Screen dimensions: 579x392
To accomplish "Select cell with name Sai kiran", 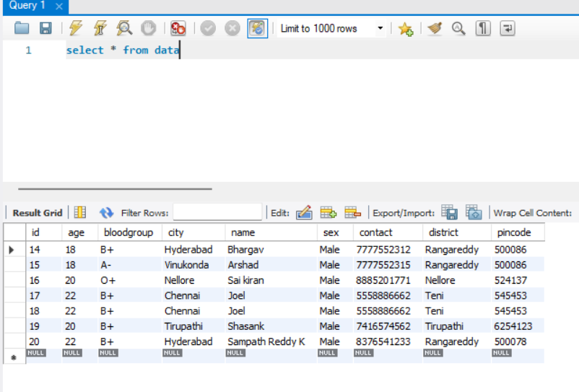I will (271, 281).
